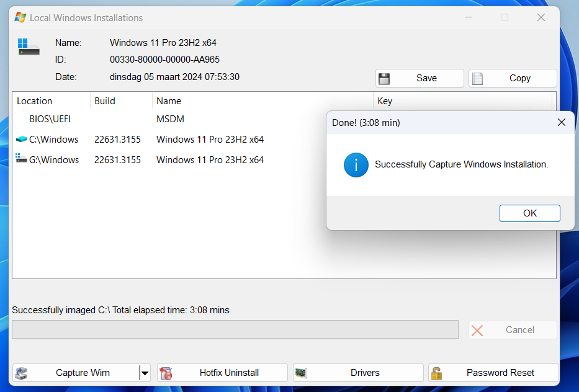
Task: Click the Cancel button
Action: click(x=513, y=330)
